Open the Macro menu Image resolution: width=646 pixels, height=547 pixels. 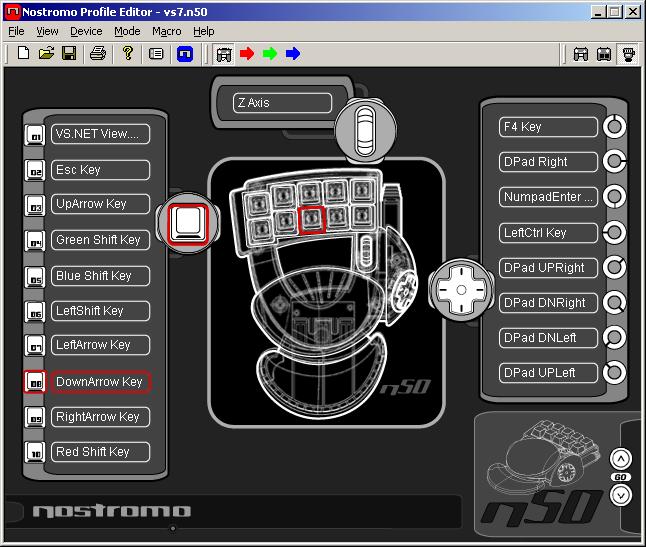click(166, 31)
